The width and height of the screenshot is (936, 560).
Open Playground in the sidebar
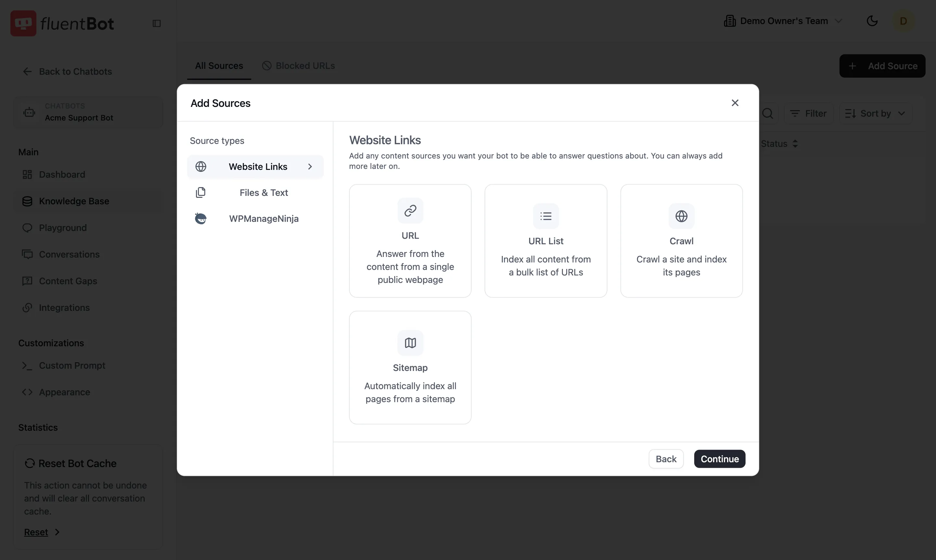tap(88, 228)
